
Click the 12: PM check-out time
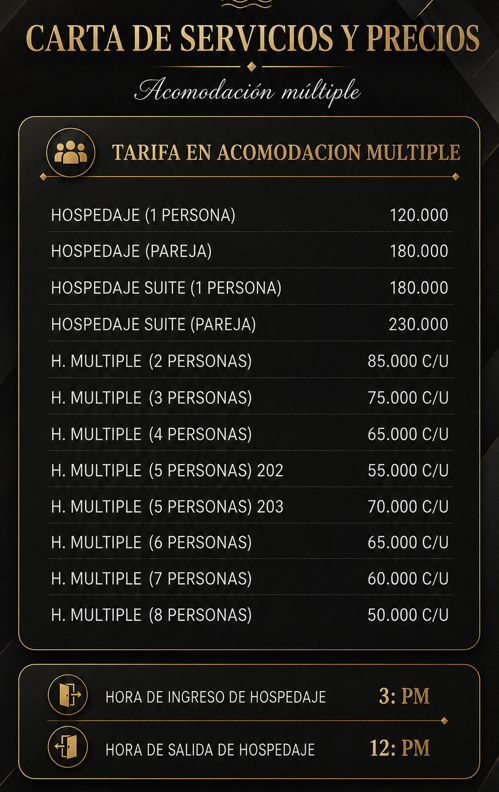click(x=400, y=748)
